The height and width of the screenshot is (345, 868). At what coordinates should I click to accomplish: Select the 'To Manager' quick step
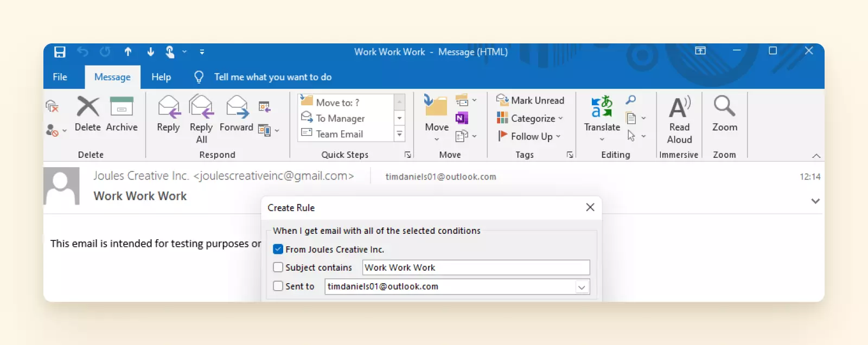[x=346, y=118]
